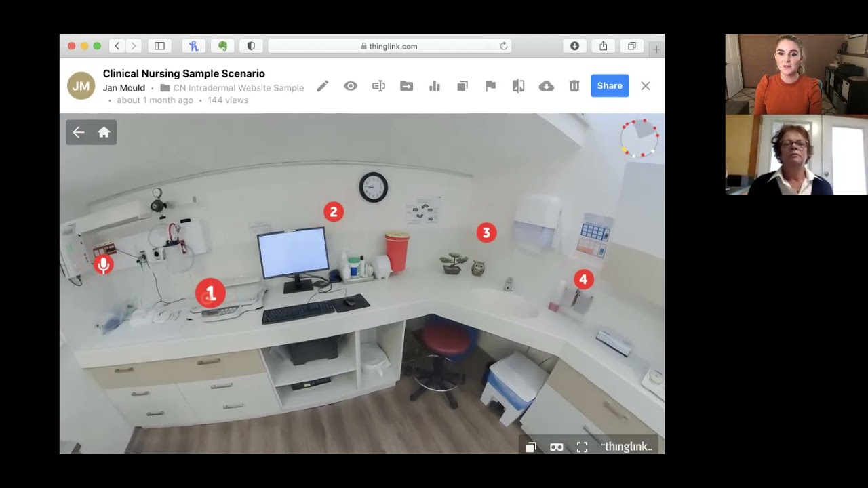
Task: Click the Safari share icon
Action: tap(603, 46)
